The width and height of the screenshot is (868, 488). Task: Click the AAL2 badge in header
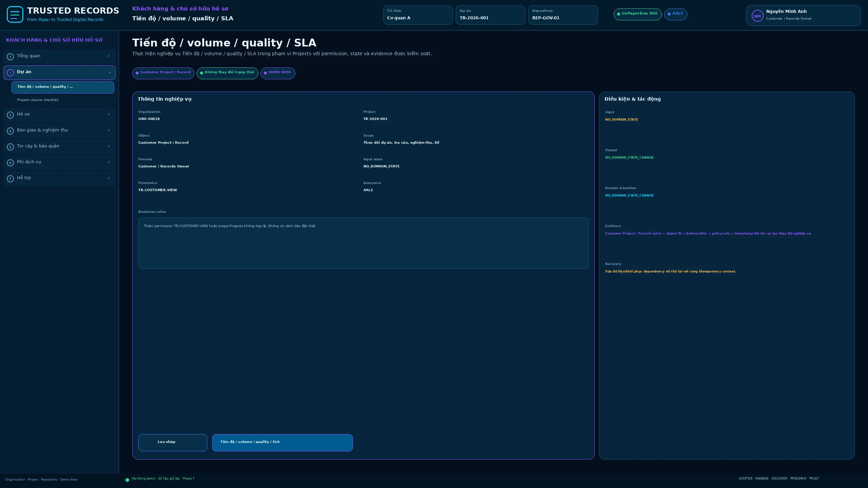(675, 14)
